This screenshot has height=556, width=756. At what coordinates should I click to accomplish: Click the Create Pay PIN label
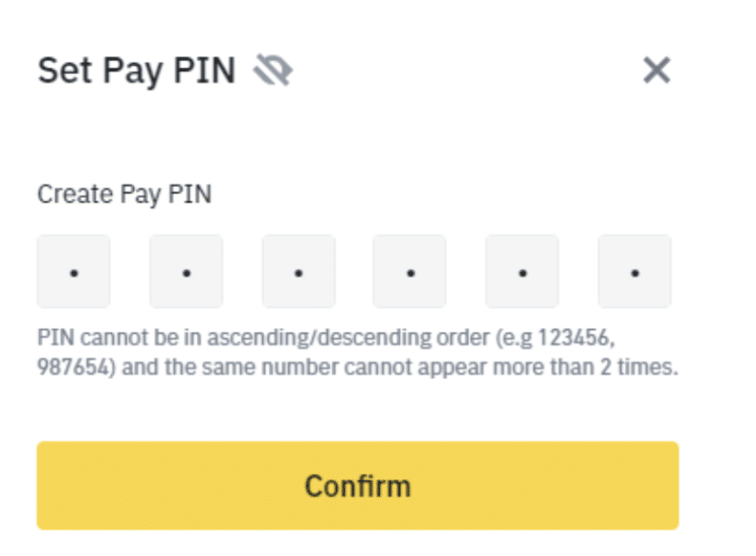(x=124, y=194)
